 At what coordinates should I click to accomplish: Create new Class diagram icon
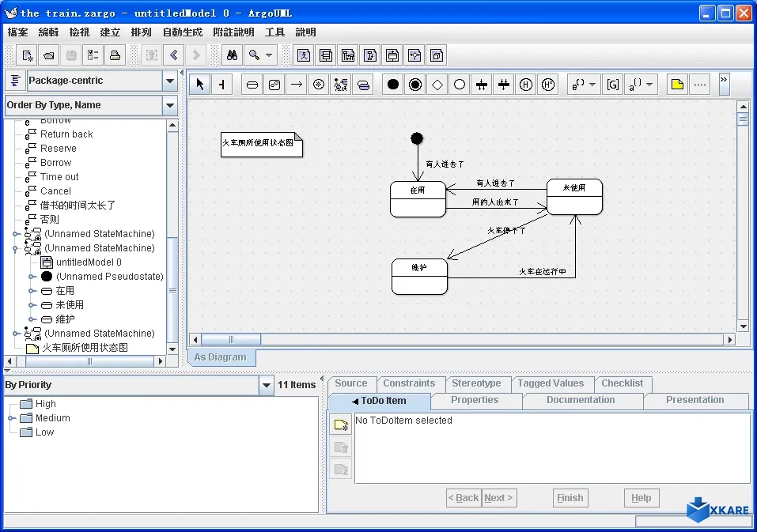pyautogui.click(x=326, y=55)
